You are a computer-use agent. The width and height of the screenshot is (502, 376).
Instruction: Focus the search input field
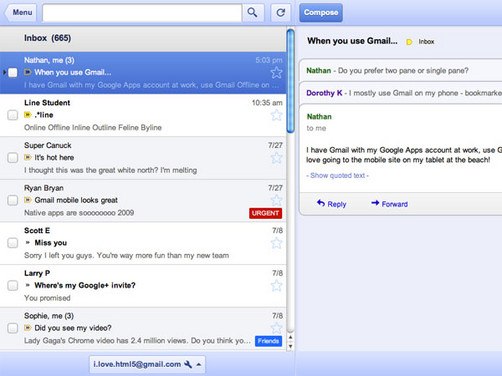pyautogui.click(x=142, y=13)
